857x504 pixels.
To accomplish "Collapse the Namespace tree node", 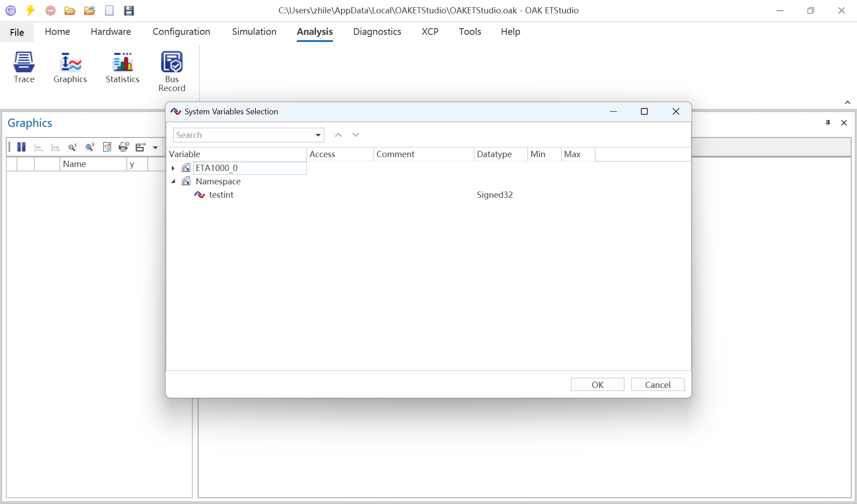I will coord(173,182).
